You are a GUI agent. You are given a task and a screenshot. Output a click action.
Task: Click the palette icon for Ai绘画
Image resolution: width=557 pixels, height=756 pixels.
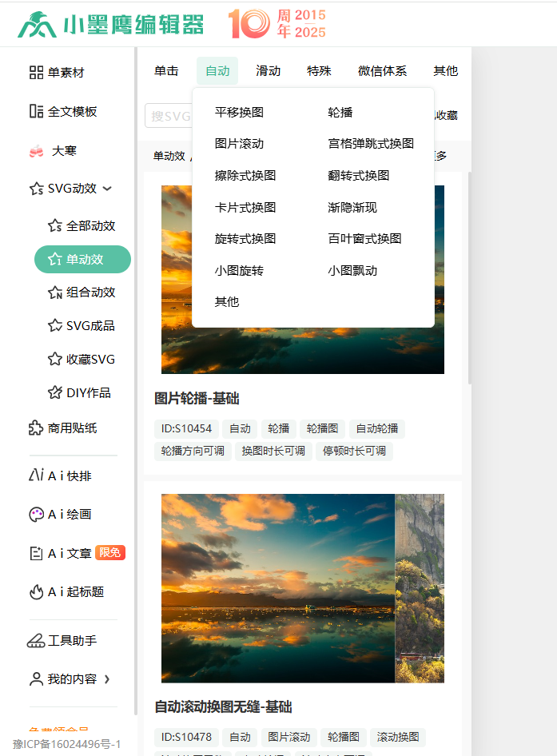click(x=37, y=515)
